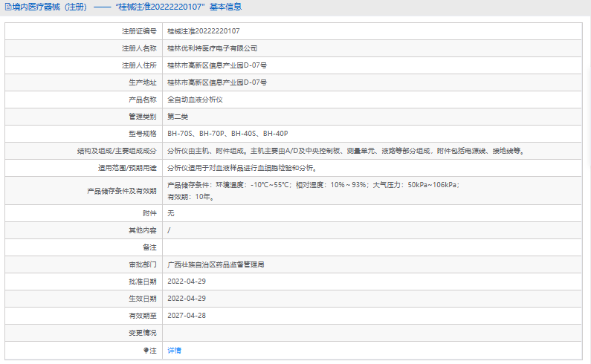Select product name 全自动血液分析仪
591x364 pixels.
[x=195, y=100]
